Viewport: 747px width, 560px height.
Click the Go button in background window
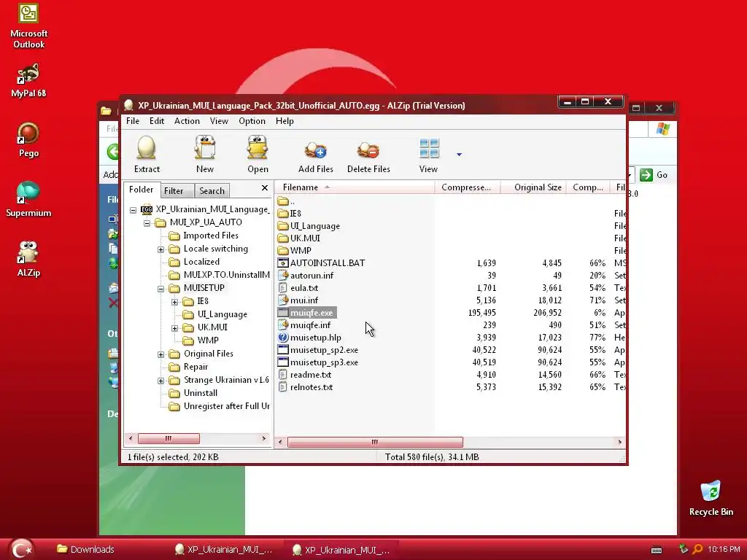coord(654,175)
